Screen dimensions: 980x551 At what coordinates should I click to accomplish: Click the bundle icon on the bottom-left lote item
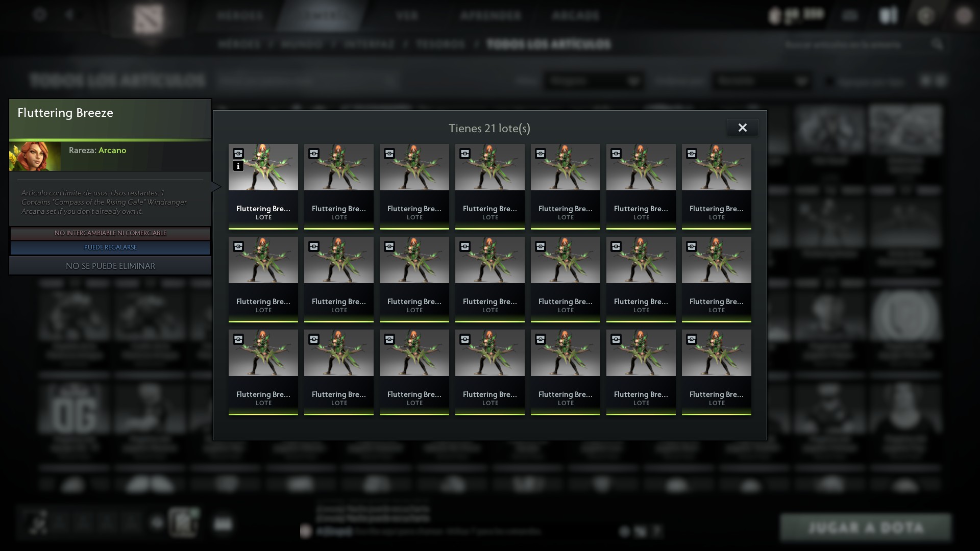tap(238, 339)
